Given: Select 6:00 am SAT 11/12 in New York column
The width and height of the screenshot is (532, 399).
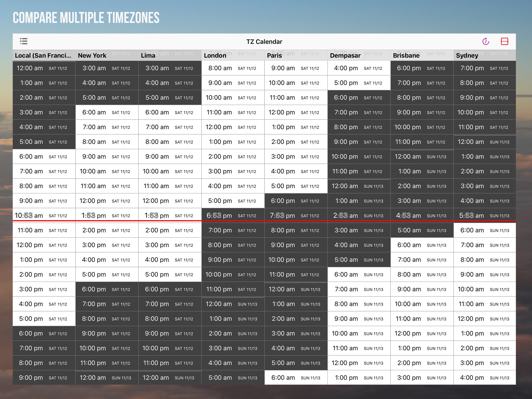Looking at the screenshot, I should pos(107,112).
